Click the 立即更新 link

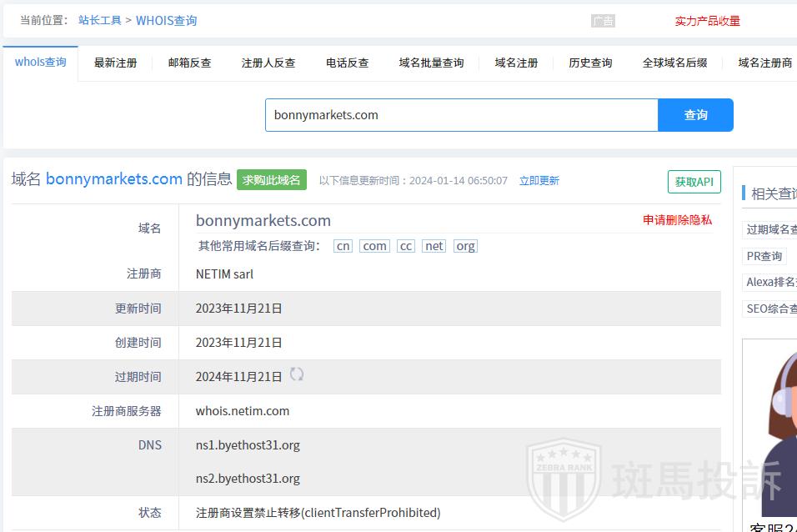[x=539, y=181]
